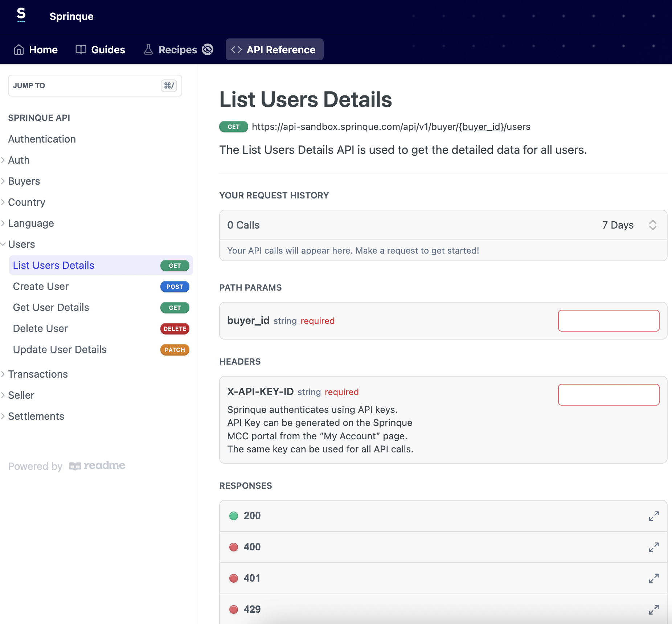Click the Jump To search box
672x624 pixels.
(95, 86)
